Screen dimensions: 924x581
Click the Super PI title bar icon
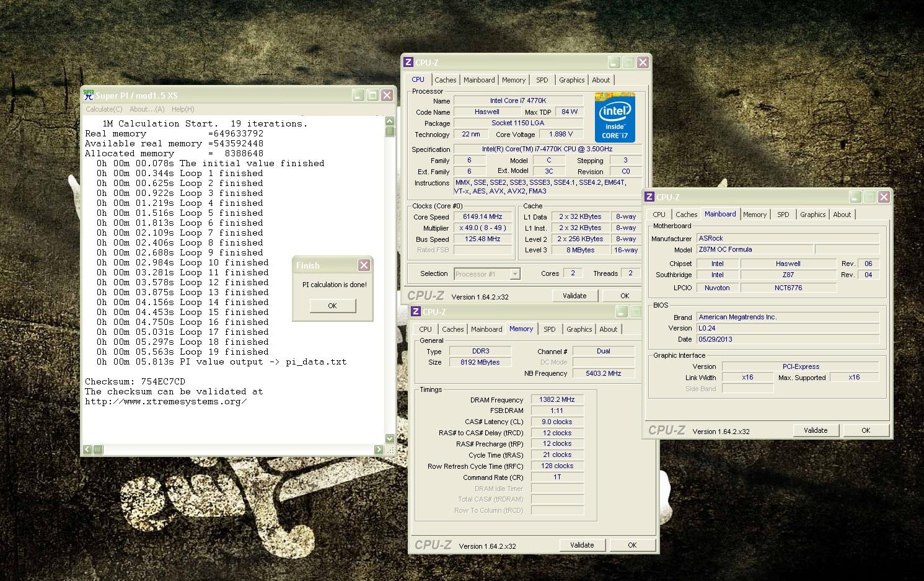tap(89, 95)
